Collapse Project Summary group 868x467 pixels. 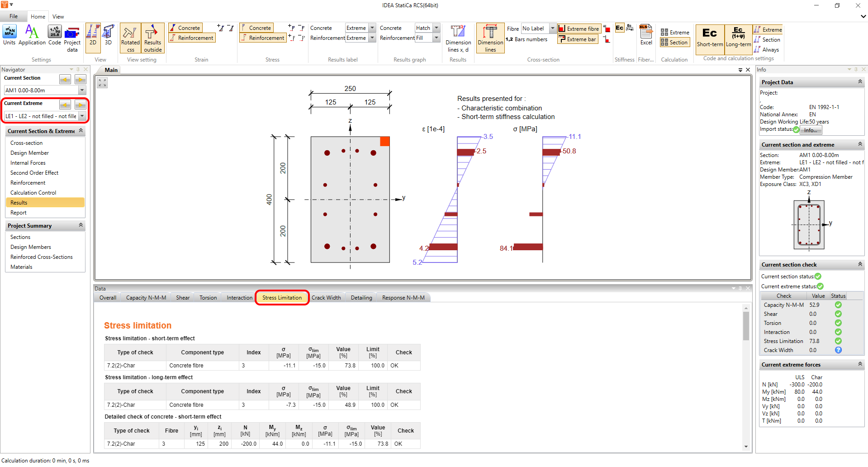(81, 225)
